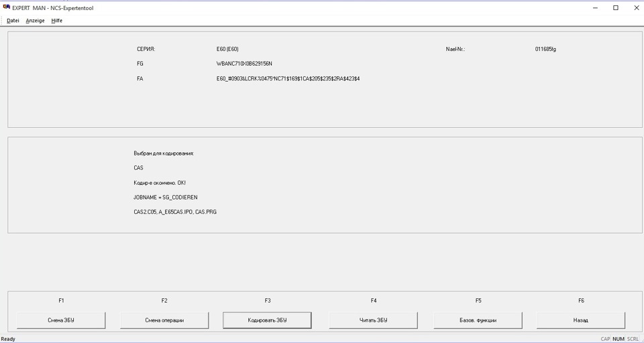
Task: Click the Кодир-е окончено. OK! message
Action: (160, 183)
